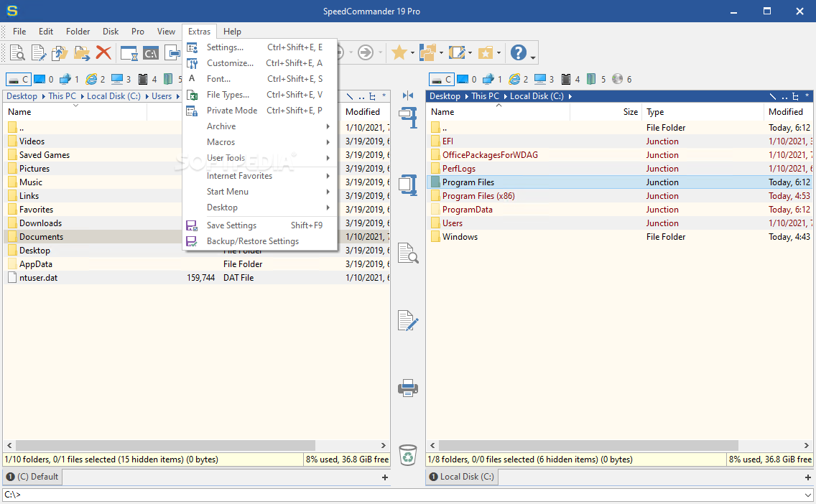Click the center bar view document icon
This screenshot has height=504, width=816.
coord(408,253)
